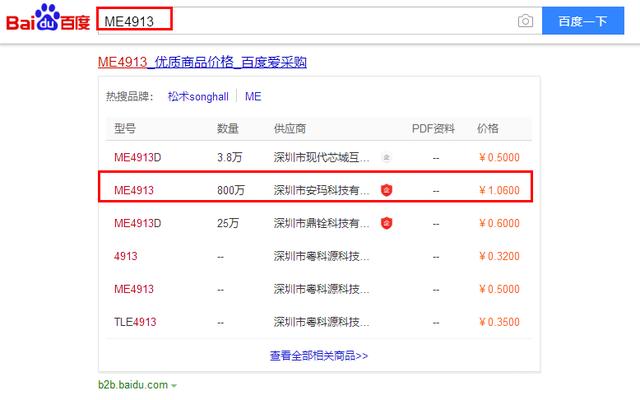Viewport: 640px width, 400px height.
Task: Select ME hot brand link
Action: coord(253,97)
